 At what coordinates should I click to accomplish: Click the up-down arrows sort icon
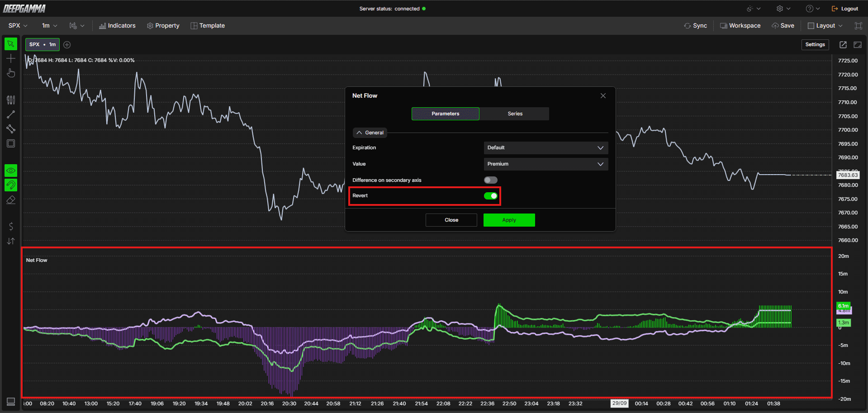[x=11, y=241]
